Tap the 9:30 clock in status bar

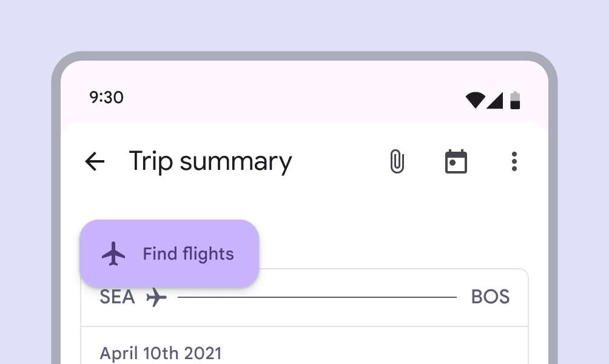click(106, 98)
